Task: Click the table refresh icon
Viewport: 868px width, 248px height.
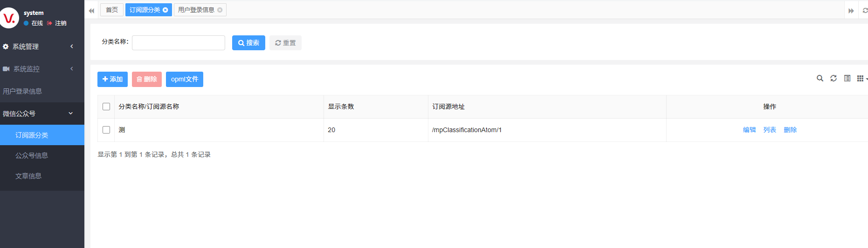Action: tap(834, 78)
